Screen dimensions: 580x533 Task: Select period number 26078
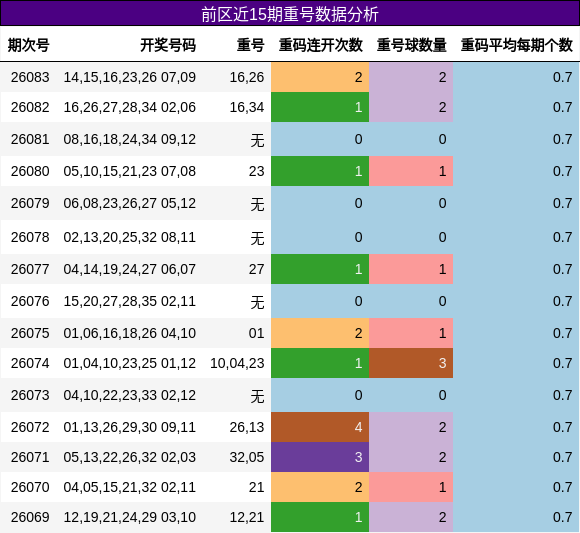tap(30, 237)
